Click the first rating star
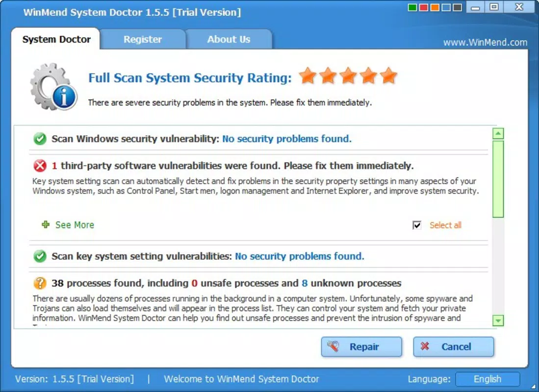This screenshot has width=539, height=392. 308,75
